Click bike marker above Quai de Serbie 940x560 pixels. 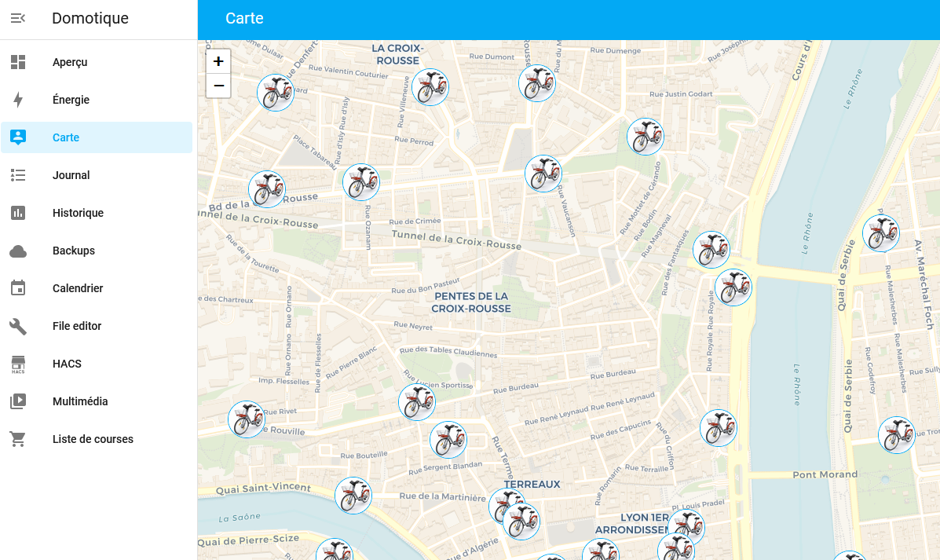coord(881,233)
